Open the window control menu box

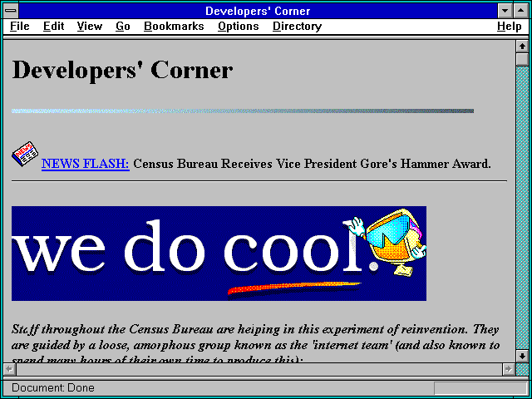pos(11,11)
